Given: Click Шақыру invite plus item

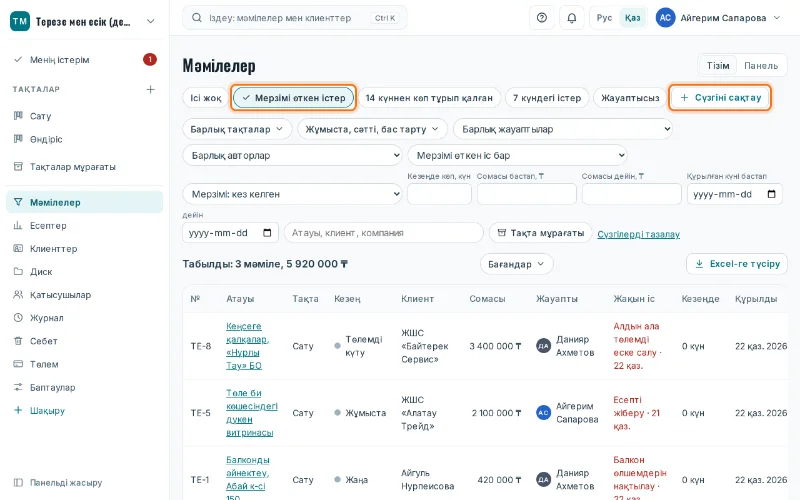Looking at the screenshot, I should pos(47,410).
